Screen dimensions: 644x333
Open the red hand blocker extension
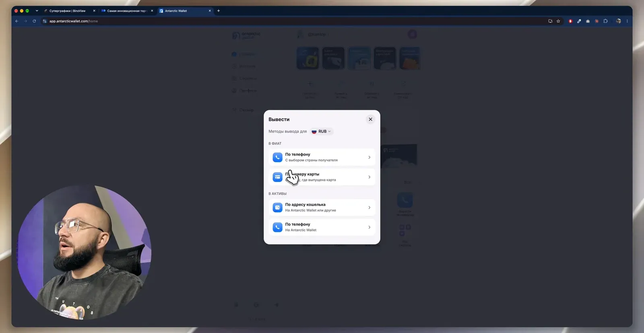570,21
